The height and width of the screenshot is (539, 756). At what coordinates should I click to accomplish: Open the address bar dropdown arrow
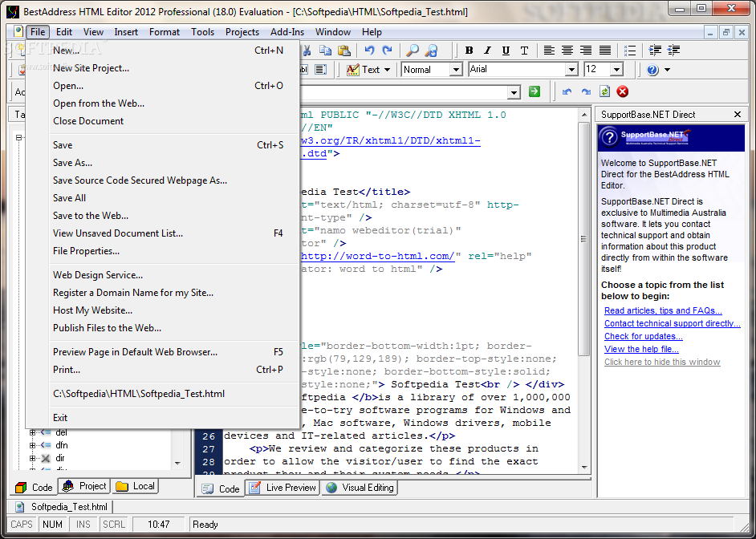[514, 92]
